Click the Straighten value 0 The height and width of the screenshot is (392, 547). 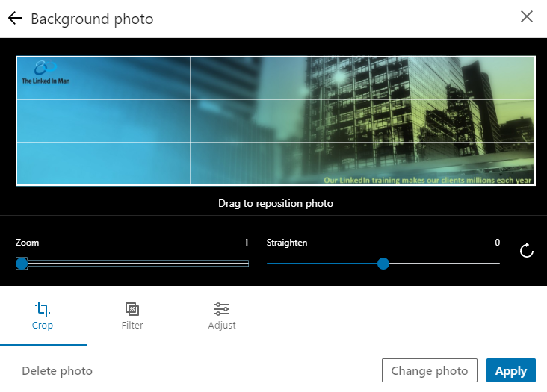tap(497, 242)
